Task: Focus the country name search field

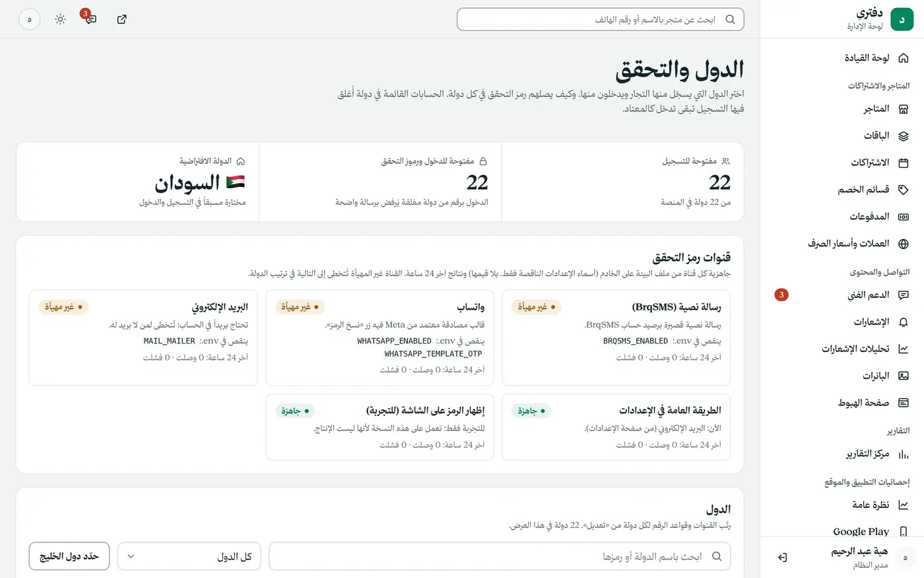Action: pos(500,556)
